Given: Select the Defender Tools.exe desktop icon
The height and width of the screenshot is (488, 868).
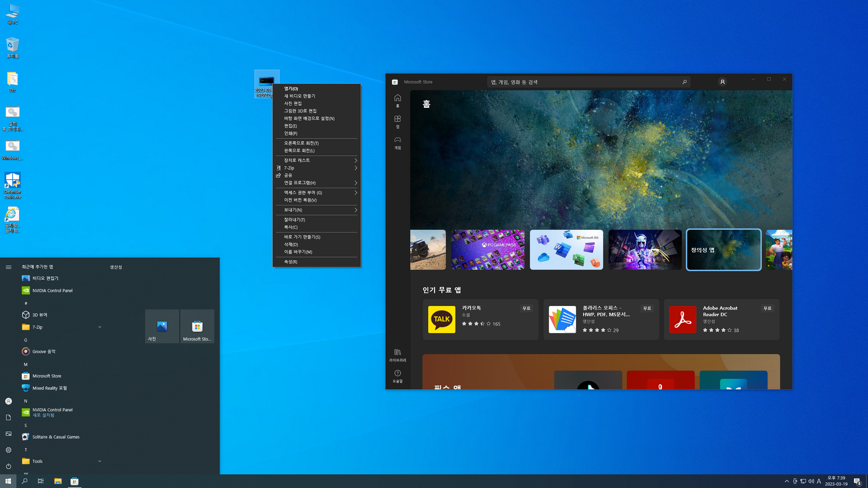Looking at the screenshot, I should [13, 186].
